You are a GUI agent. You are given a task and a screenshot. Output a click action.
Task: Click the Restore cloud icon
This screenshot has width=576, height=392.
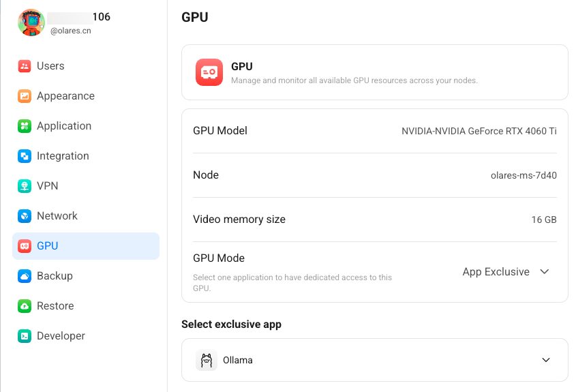25,306
